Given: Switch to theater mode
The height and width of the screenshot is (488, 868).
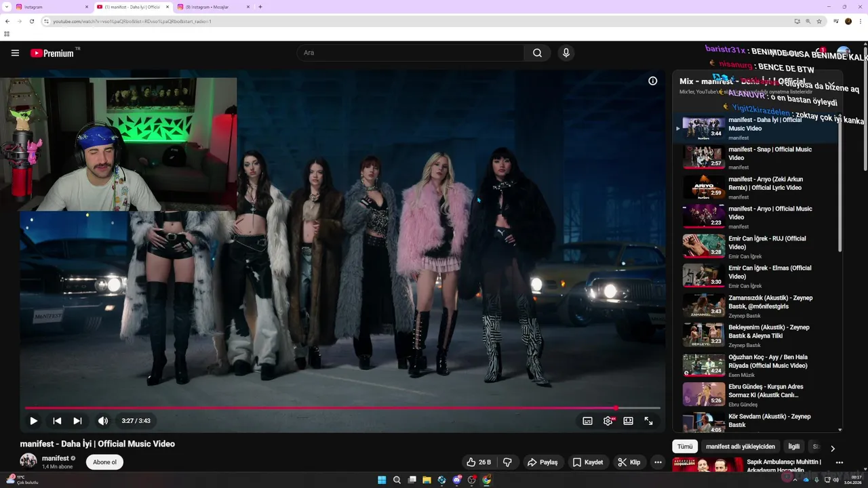Looking at the screenshot, I should pyautogui.click(x=629, y=421).
